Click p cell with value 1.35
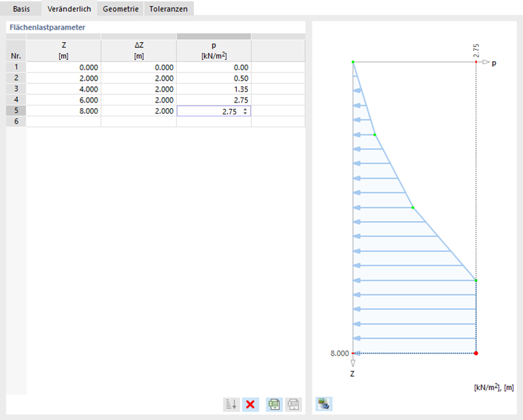 [x=214, y=89]
